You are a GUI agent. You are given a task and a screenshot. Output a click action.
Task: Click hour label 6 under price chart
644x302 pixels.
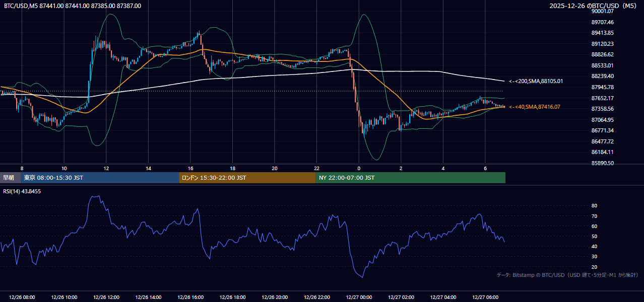(x=485, y=168)
